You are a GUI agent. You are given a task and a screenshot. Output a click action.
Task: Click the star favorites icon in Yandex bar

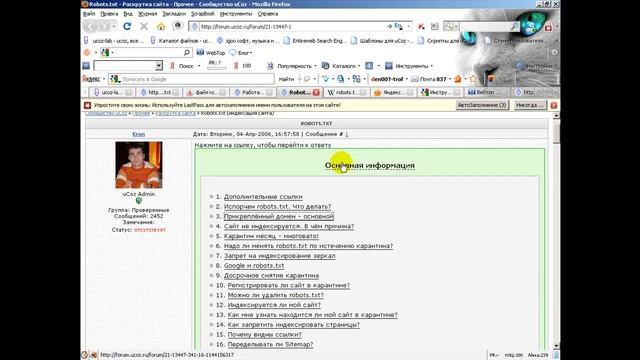473,79
